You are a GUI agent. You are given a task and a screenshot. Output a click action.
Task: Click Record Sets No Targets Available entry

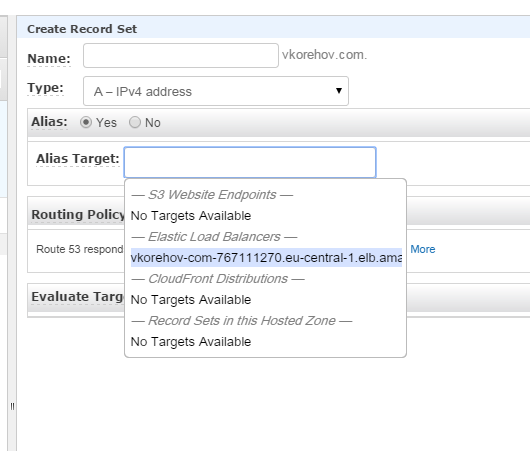(191, 341)
